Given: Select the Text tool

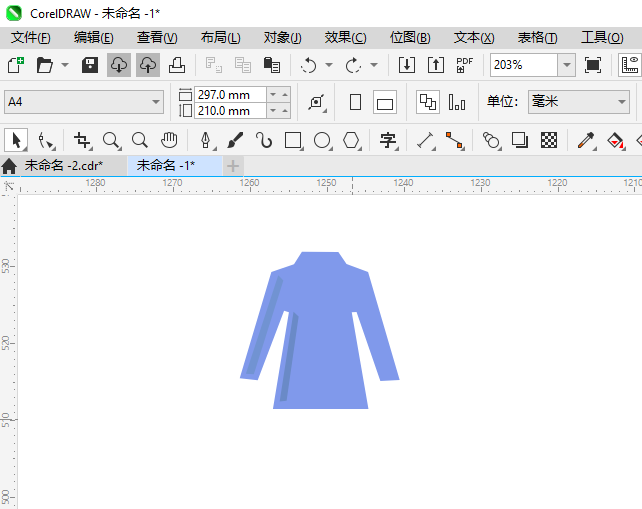Looking at the screenshot, I should 388,140.
